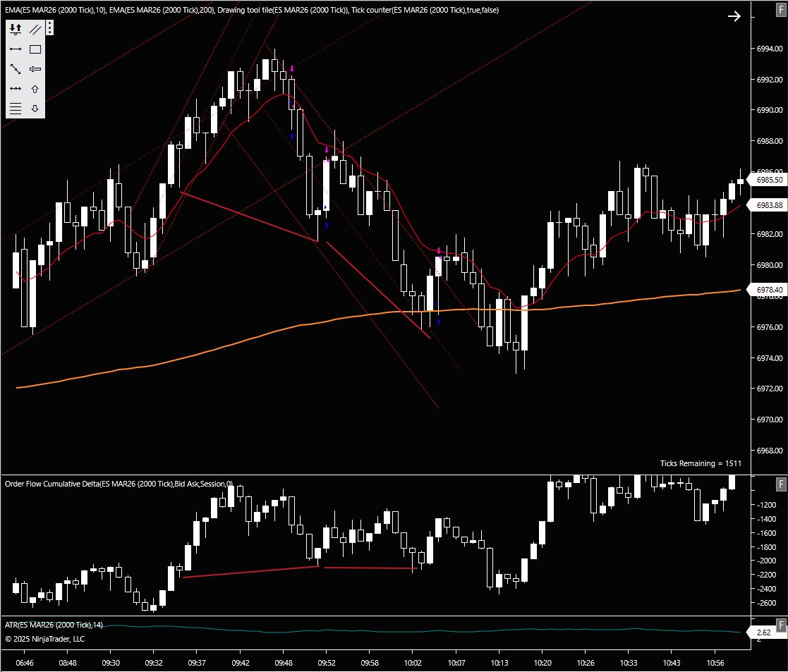Select the Arrow Down marker tool

pos(35,108)
